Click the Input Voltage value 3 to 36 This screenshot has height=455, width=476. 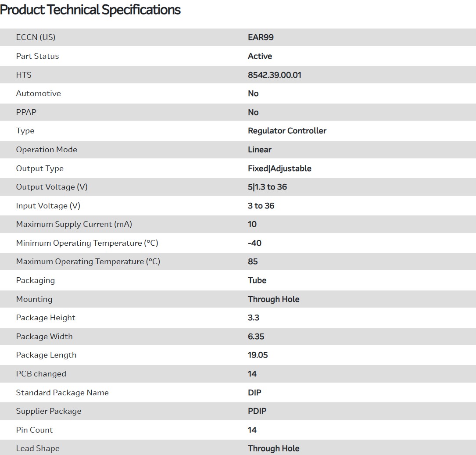tap(261, 206)
